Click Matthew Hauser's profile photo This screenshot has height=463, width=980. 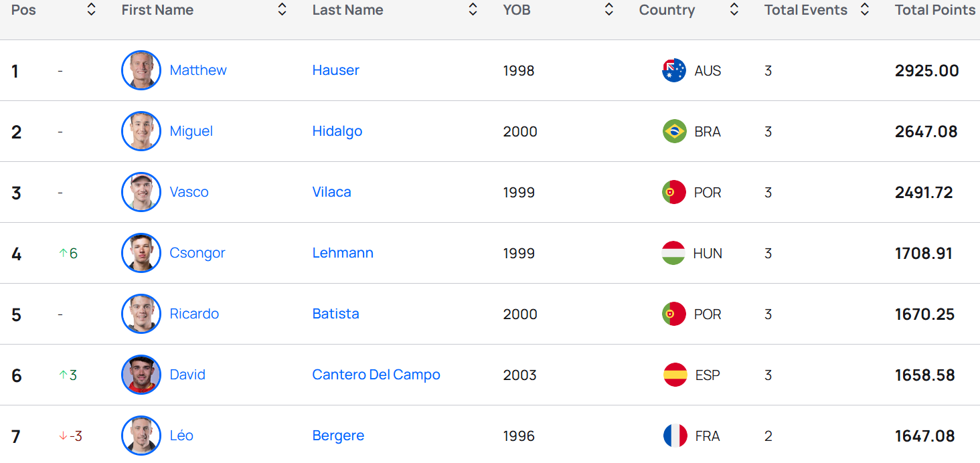[x=141, y=70]
